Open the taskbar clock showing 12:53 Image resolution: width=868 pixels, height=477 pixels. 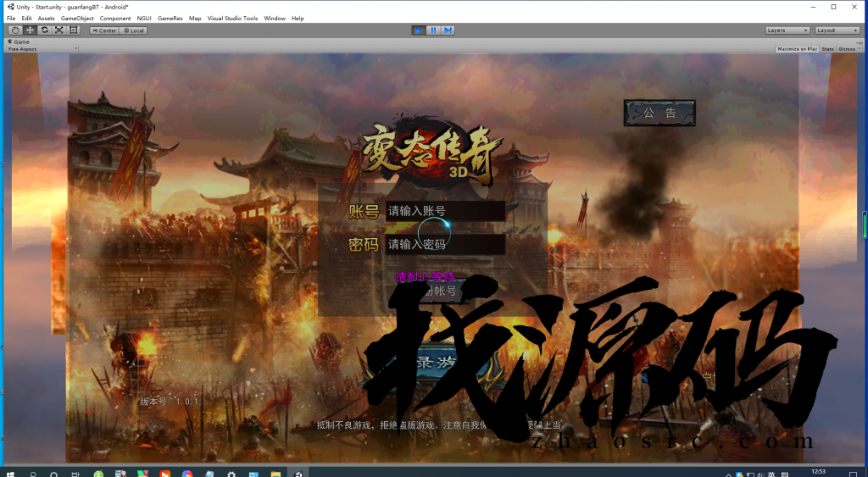click(x=819, y=473)
